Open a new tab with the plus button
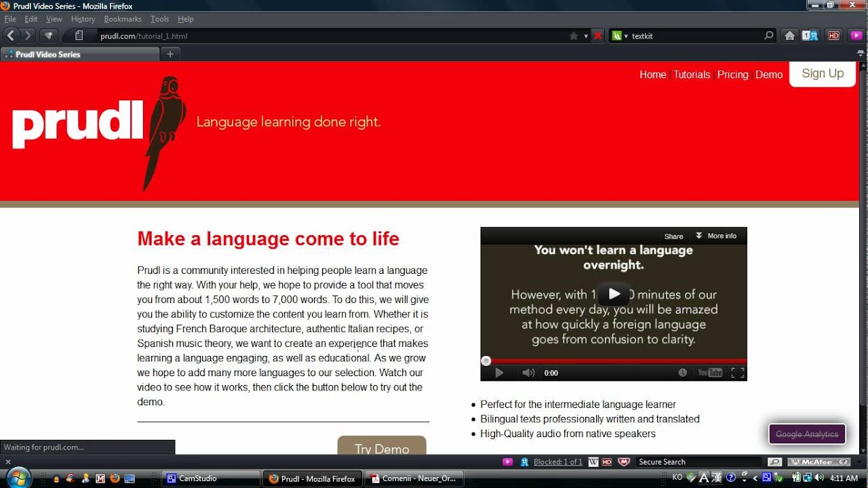 tap(170, 54)
